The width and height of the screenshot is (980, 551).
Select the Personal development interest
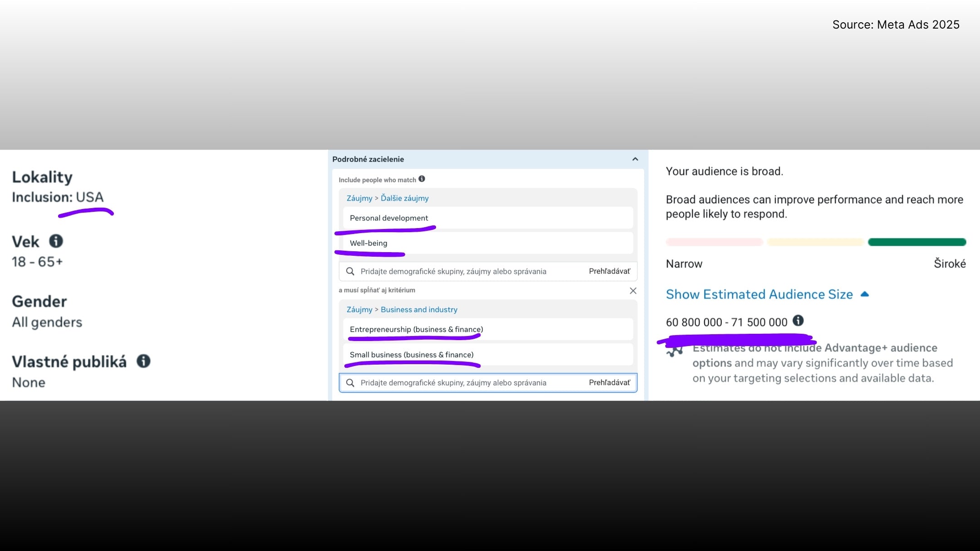click(x=389, y=218)
